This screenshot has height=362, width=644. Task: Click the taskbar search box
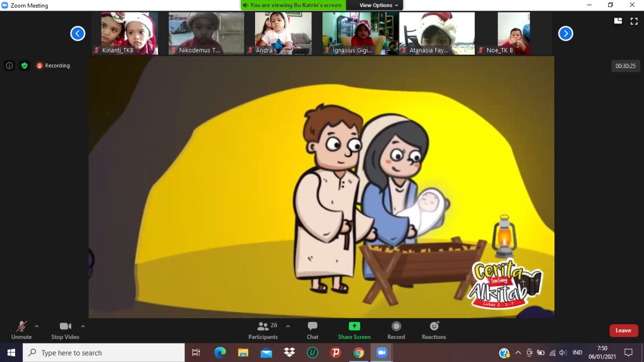[x=104, y=352]
